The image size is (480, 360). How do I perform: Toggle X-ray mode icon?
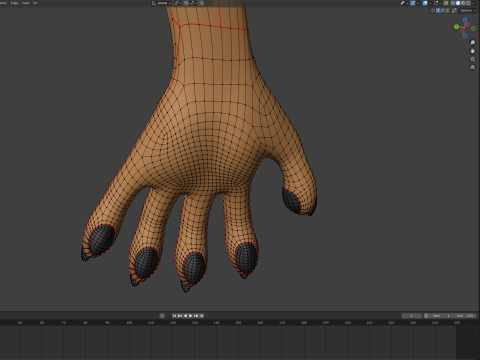[446, 3]
